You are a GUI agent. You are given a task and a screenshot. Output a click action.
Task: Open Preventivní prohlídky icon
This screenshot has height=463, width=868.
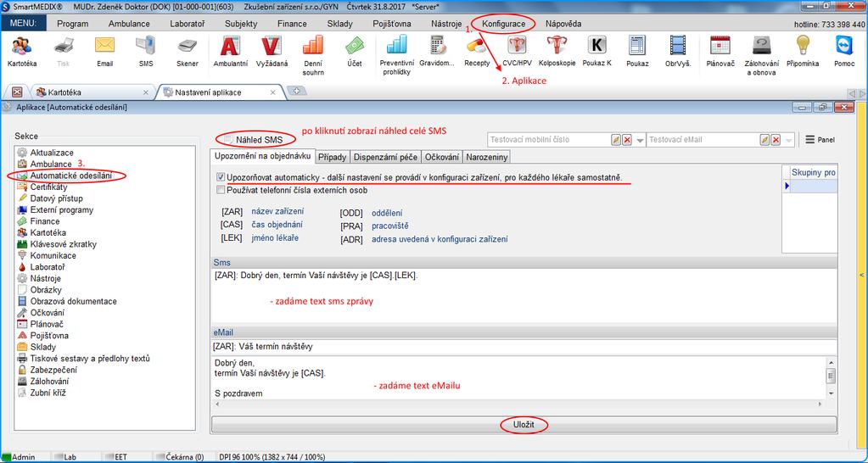[397, 56]
